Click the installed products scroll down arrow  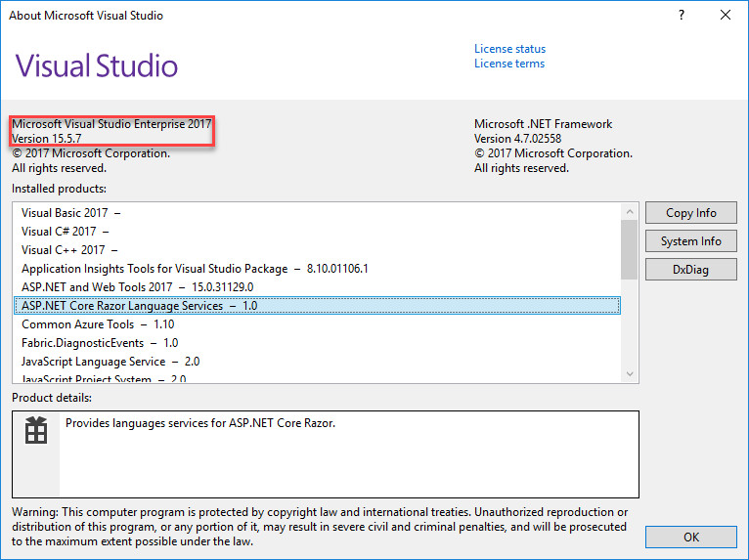click(630, 373)
